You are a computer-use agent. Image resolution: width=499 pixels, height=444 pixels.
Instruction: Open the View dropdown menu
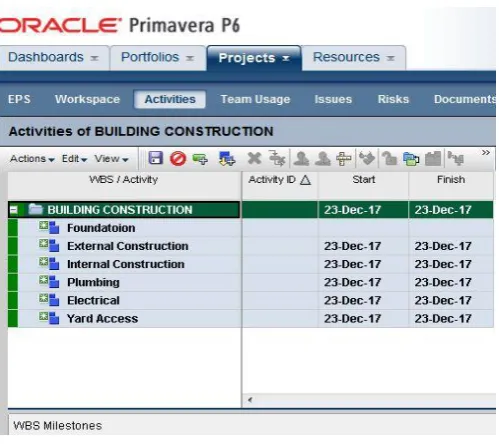[111, 159]
